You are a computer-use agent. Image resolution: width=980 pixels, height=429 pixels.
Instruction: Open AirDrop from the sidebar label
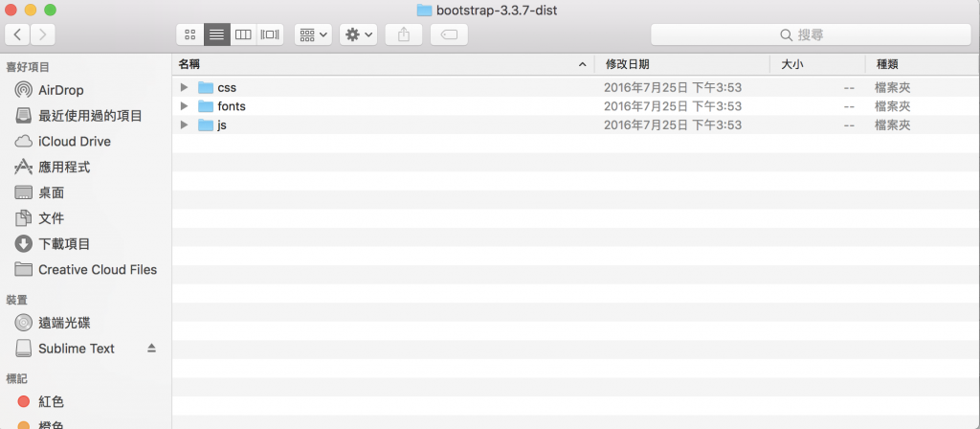click(x=61, y=90)
